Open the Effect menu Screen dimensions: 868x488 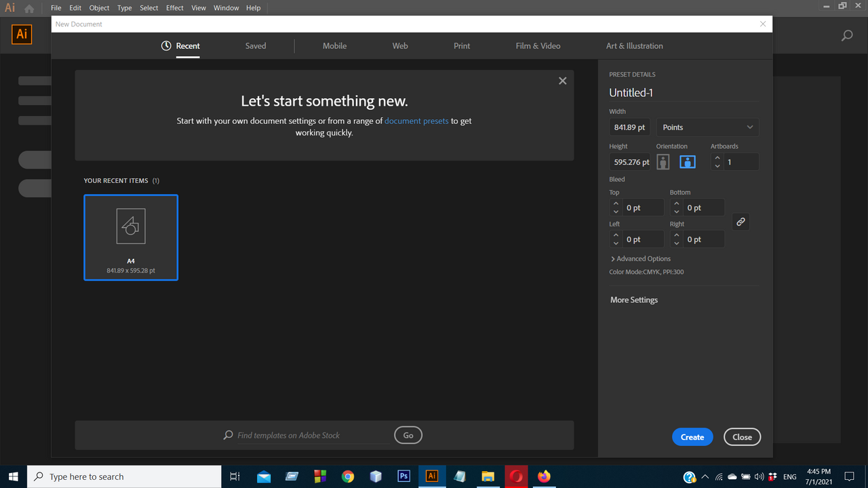click(175, 8)
